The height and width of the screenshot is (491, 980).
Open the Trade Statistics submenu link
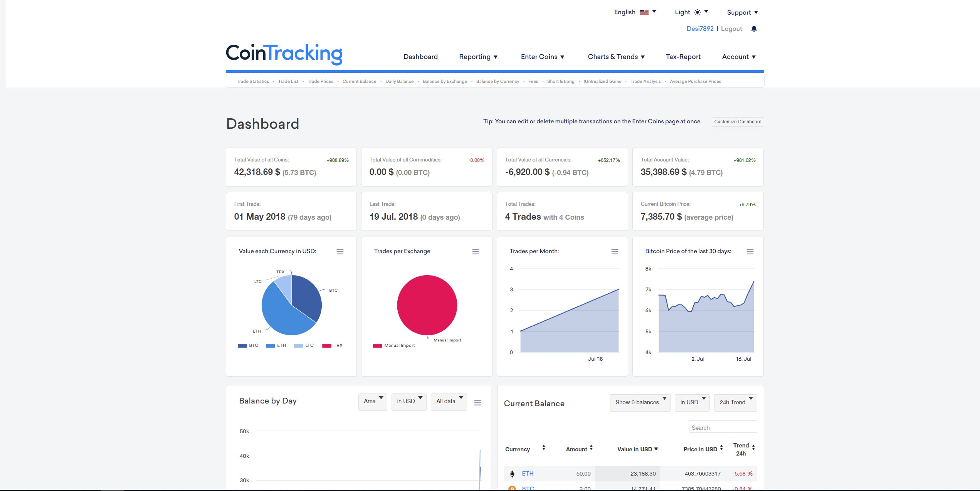pyautogui.click(x=252, y=81)
